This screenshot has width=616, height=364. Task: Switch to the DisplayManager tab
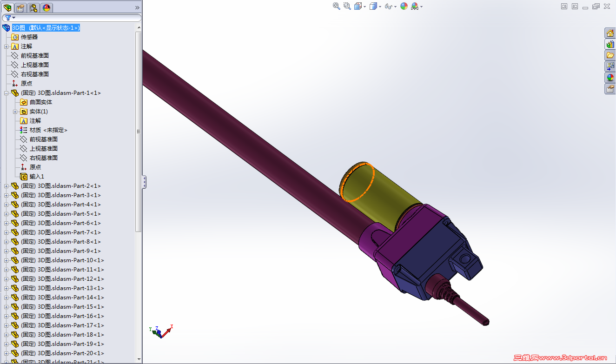(x=46, y=7)
